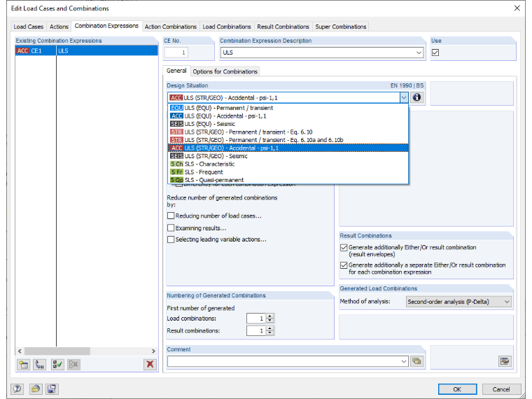Switch to the Actions tab
Image resolution: width=532 pixels, height=399 pixels.
[59, 27]
